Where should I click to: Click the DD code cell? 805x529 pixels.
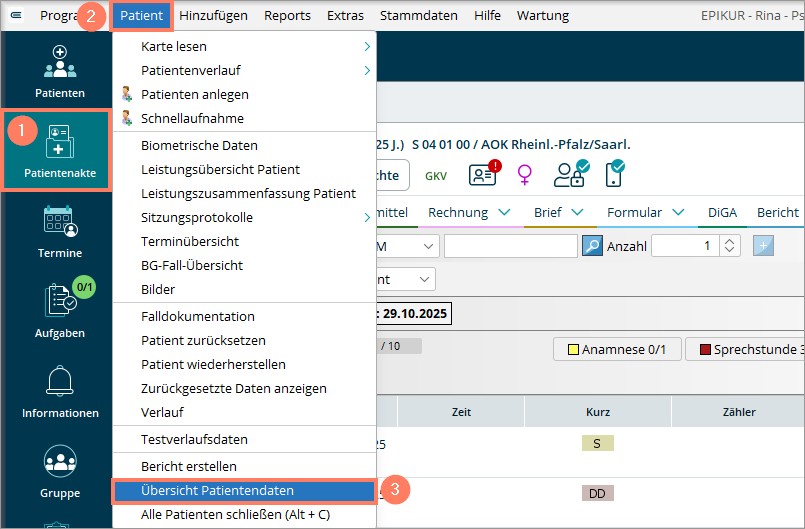pyautogui.click(x=598, y=494)
